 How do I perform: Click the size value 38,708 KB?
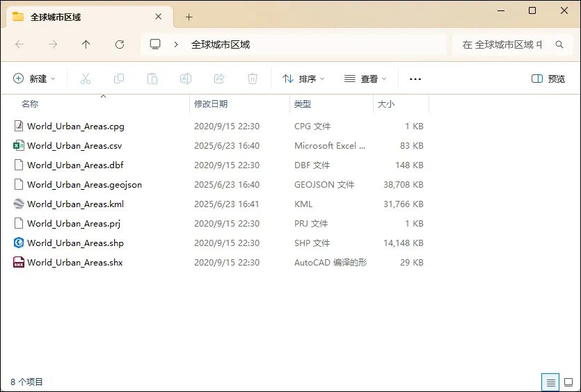click(x=403, y=184)
